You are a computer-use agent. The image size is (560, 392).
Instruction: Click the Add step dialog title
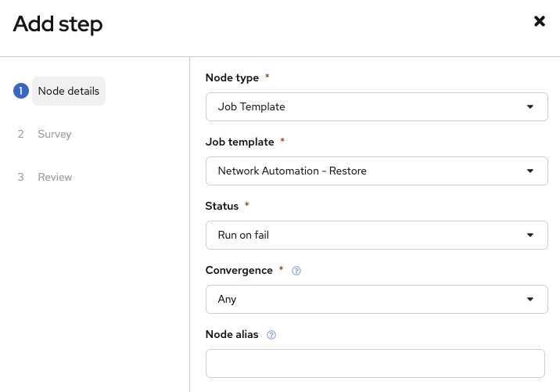click(x=58, y=24)
